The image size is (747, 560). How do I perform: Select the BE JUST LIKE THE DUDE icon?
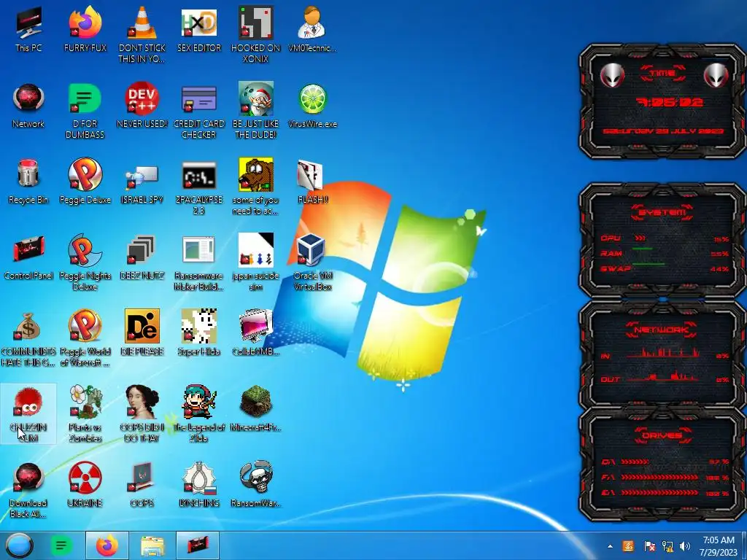[256, 98]
